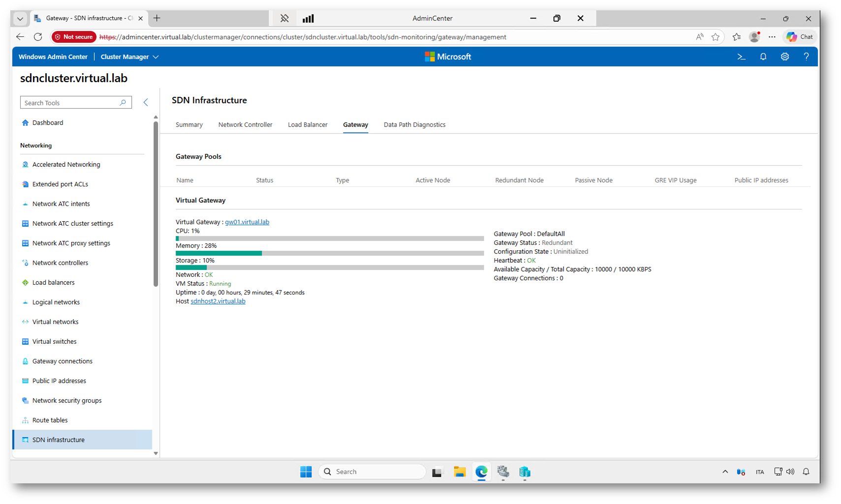The width and height of the screenshot is (841, 504).
Task: Click the Help question mark icon
Action: (806, 57)
